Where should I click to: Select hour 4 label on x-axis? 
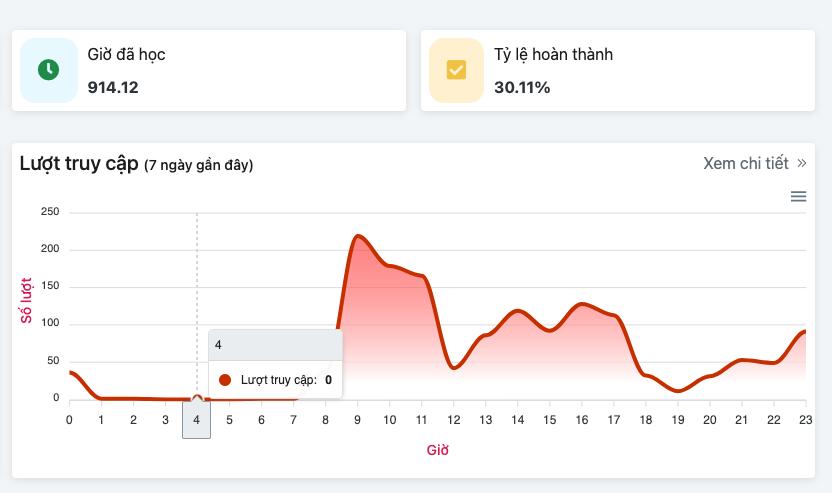tap(197, 420)
